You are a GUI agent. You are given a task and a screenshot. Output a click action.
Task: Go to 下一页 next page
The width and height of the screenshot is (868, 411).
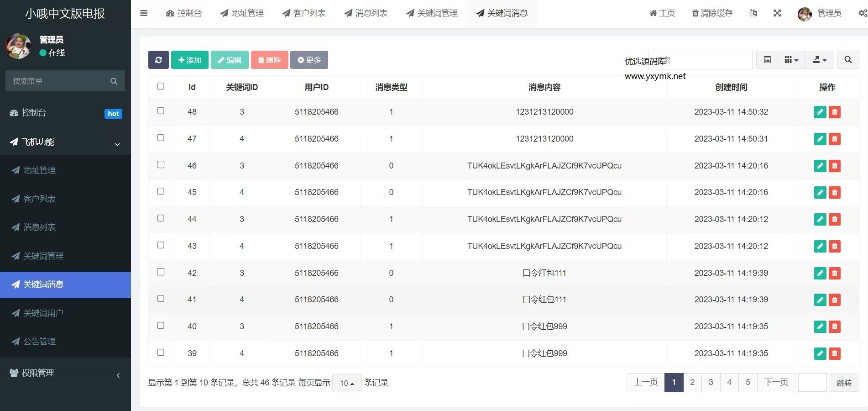click(x=776, y=382)
